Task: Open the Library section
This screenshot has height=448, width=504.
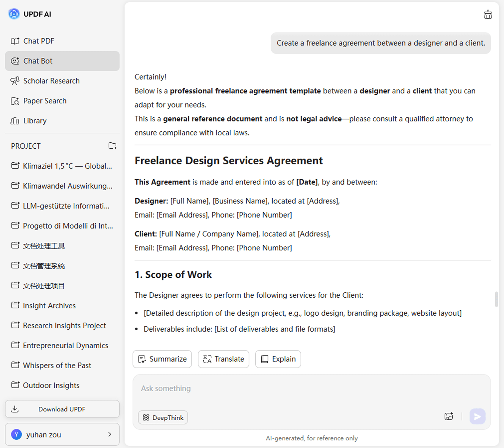Action: tap(34, 121)
